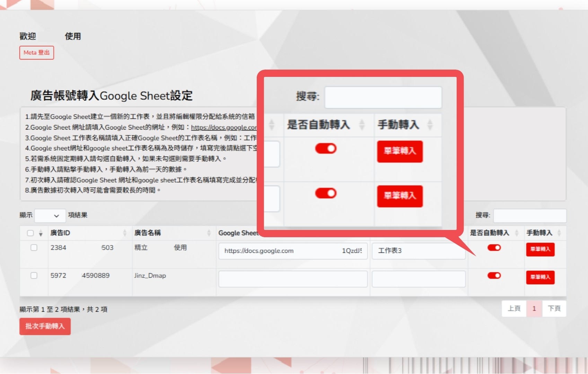Sort the table by 廣告ID column arrows
Screen dimensions: 588x374
click(125, 233)
